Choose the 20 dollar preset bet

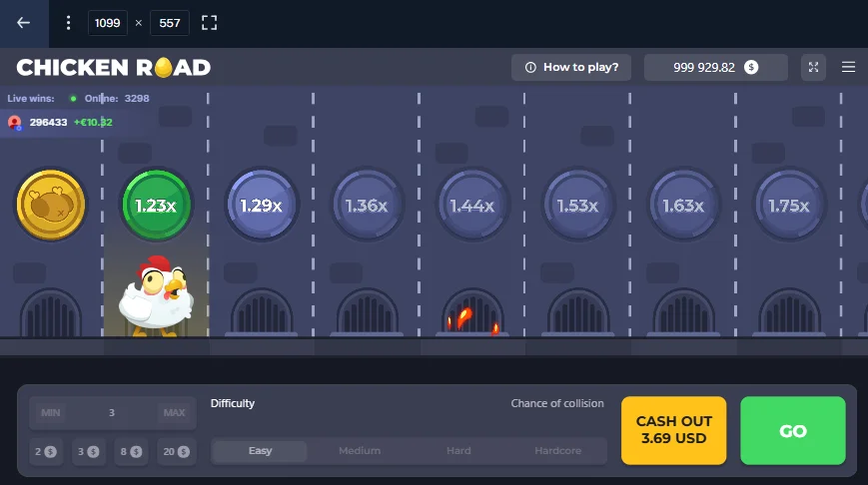click(176, 452)
